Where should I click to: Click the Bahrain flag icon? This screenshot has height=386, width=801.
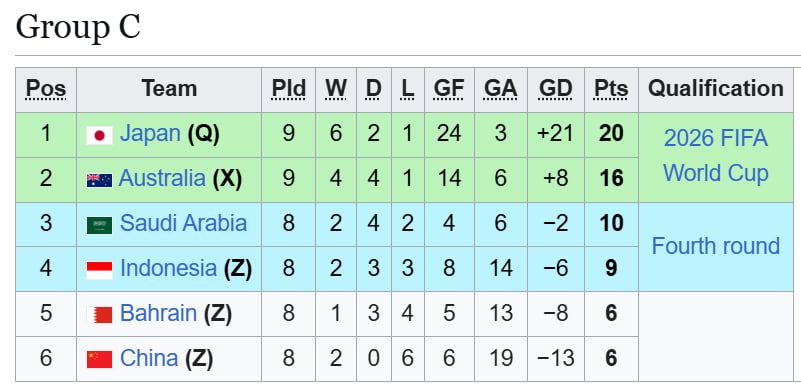99,315
